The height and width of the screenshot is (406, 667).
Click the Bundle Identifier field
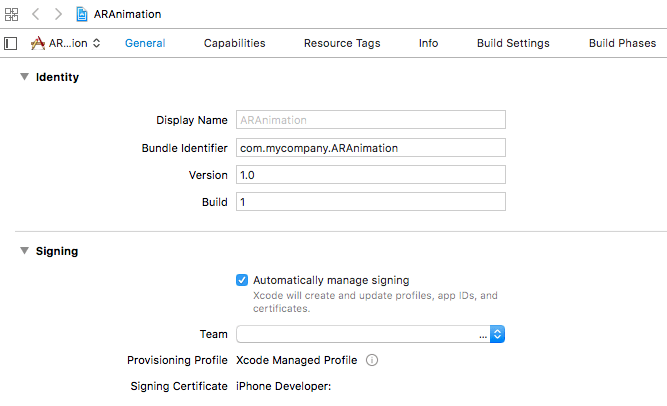370,147
